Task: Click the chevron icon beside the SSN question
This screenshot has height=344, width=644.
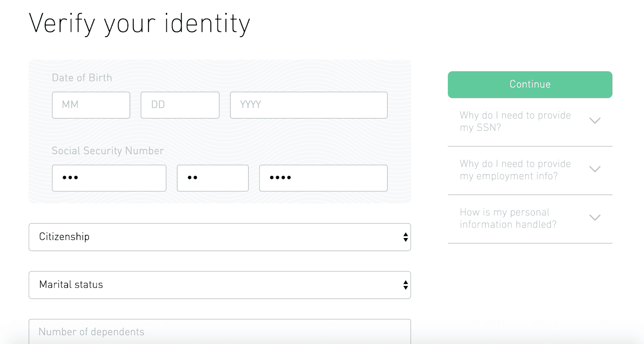Action: pyautogui.click(x=595, y=121)
